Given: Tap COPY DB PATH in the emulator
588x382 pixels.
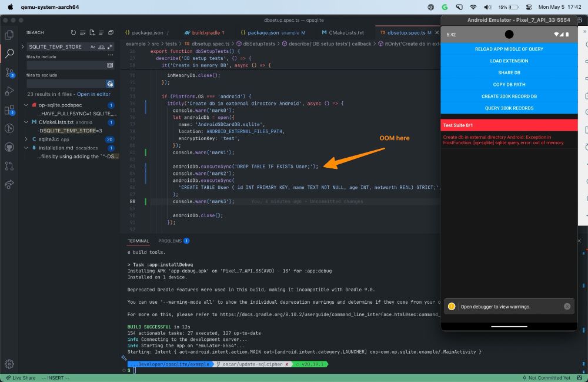Looking at the screenshot, I should point(509,84).
